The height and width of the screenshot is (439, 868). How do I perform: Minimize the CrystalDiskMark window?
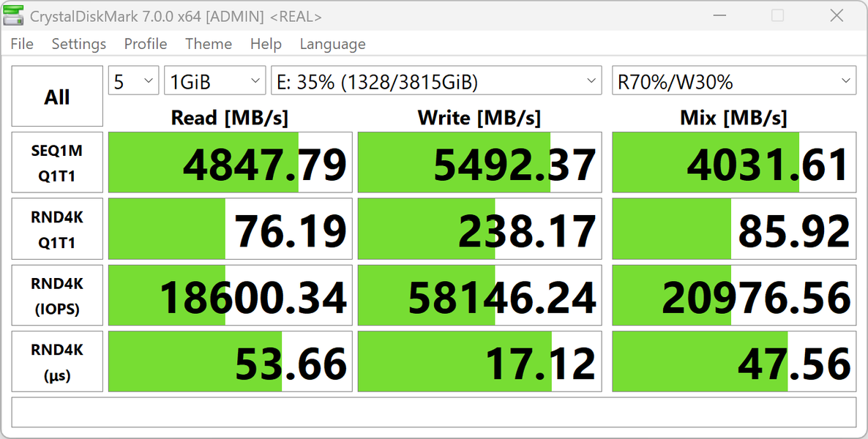pos(719,15)
